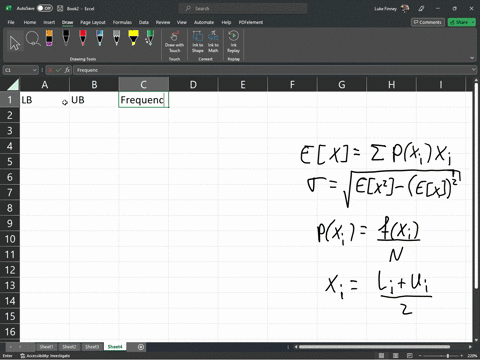
Task: Confirm entry with the formula bar checkmark
Action: pyautogui.click(x=59, y=70)
